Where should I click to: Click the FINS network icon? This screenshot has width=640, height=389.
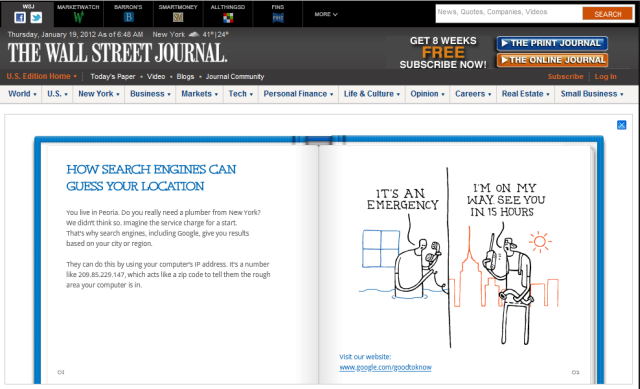coord(278,18)
